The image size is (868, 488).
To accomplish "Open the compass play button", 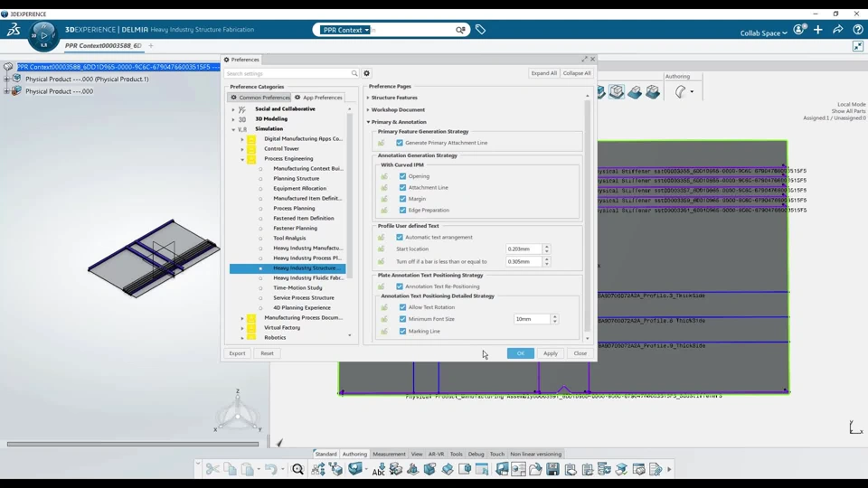I will [x=43, y=35].
